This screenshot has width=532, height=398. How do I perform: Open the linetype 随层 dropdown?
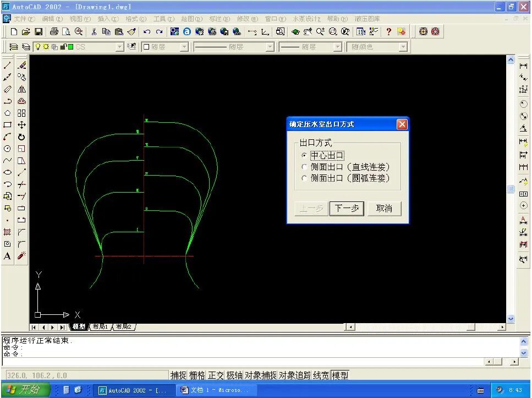pos(270,47)
